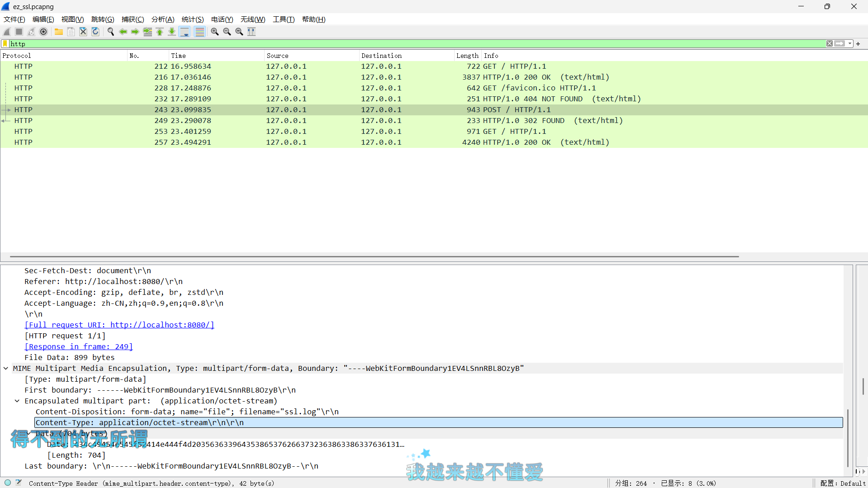Start a new packet capture
The height and width of the screenshot is (488, 868).
6,32
